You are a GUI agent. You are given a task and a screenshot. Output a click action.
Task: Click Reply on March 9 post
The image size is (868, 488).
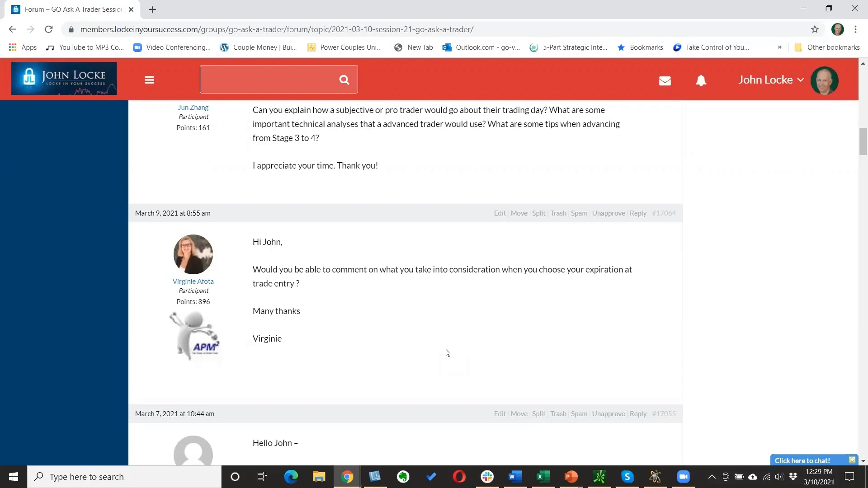(638, 213)
